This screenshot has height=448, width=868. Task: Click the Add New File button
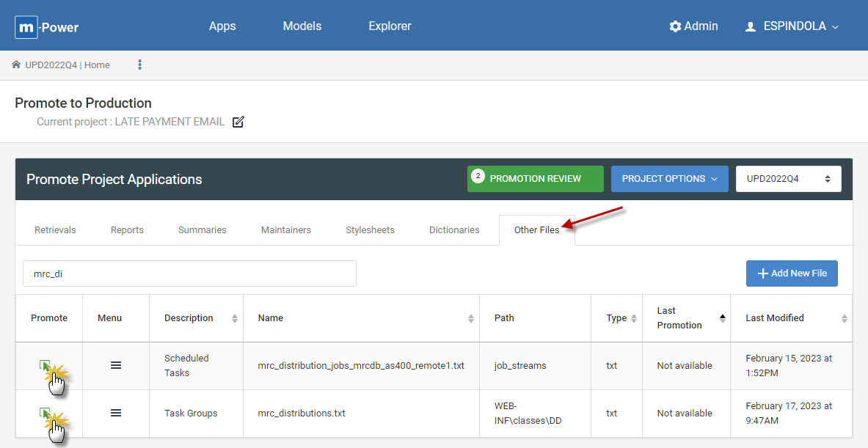tap(791, 273)
